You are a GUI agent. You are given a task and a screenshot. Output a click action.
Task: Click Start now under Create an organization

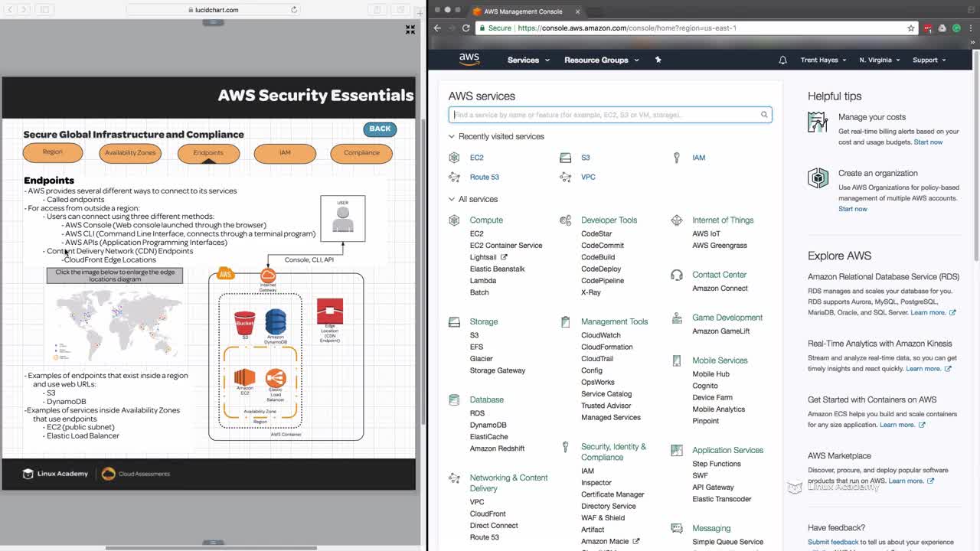coord(853,209)
